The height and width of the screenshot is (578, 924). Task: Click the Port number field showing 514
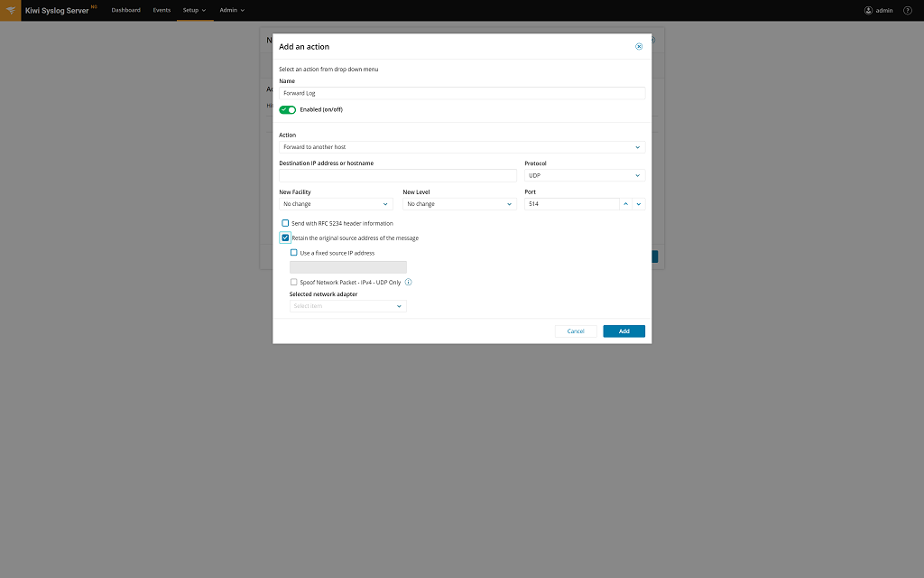(571, 204)
